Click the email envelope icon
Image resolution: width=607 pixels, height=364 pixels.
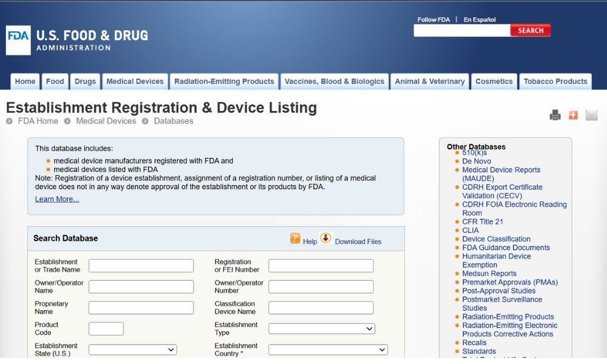coord(591,115)
